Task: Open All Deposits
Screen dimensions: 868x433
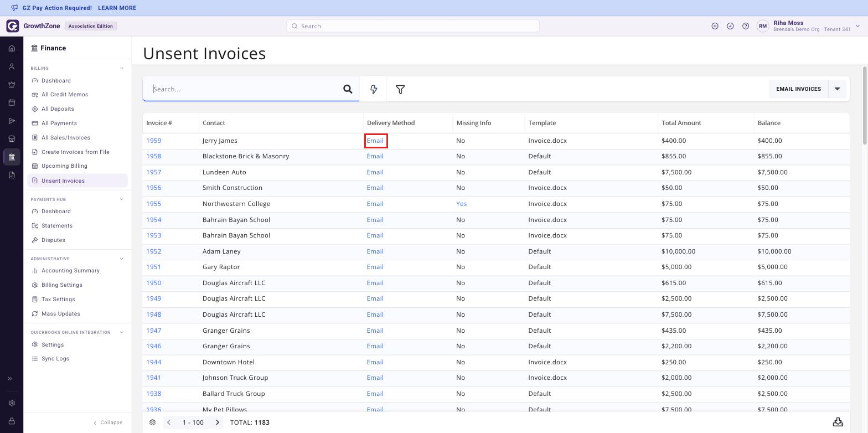Action: pos(58,109)
